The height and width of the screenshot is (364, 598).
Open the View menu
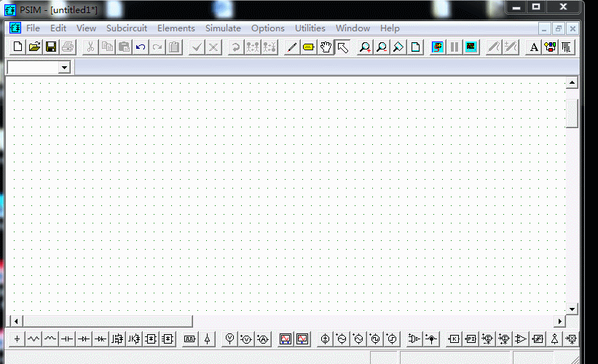tap(86, 28)
